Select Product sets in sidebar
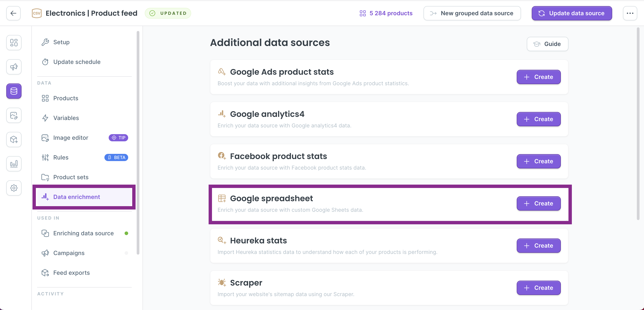This screenshot has height=310, width=644. 71,177
